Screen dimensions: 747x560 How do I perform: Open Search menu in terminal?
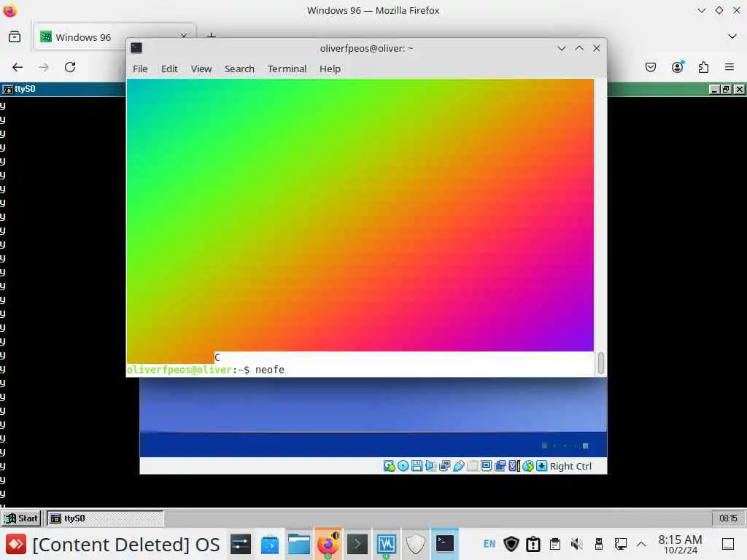[x=239, y=69]
